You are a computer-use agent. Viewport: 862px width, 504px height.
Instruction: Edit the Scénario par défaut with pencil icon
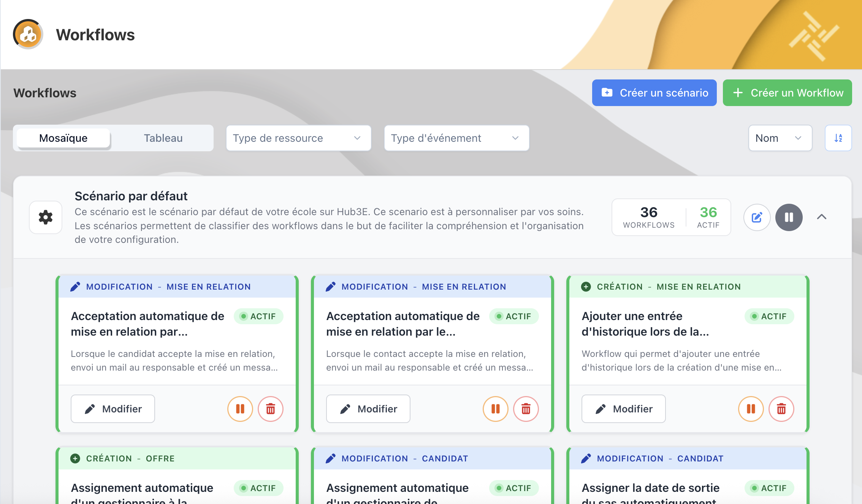pyautogui.click(x=757, y=217)
